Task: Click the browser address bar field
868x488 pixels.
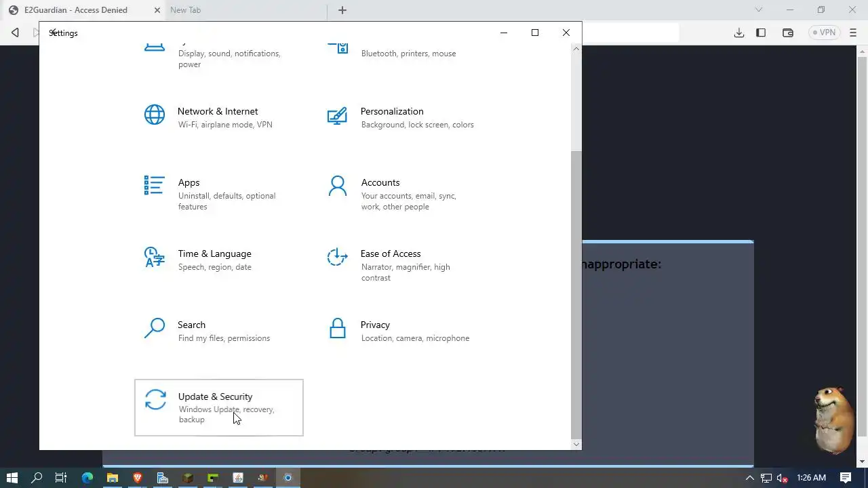Action: click(631, 33)
